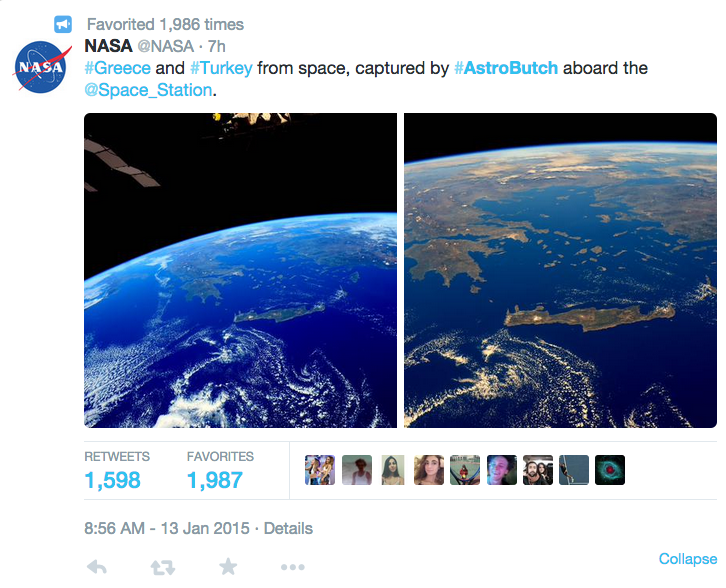Open right photo showing Crete close-up

pyautogui.click(x=560, y=270)
